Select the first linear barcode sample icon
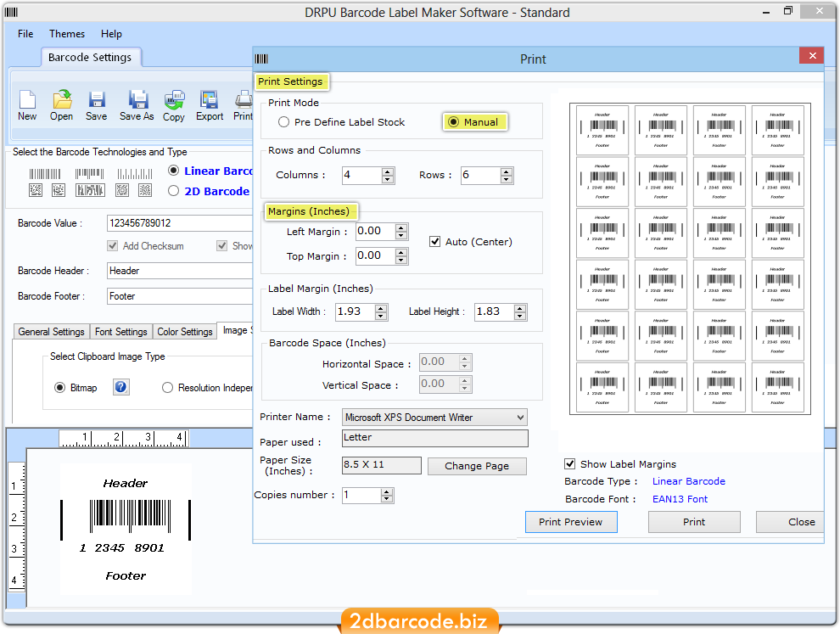The image size is (840, 634). click(45, 174)
